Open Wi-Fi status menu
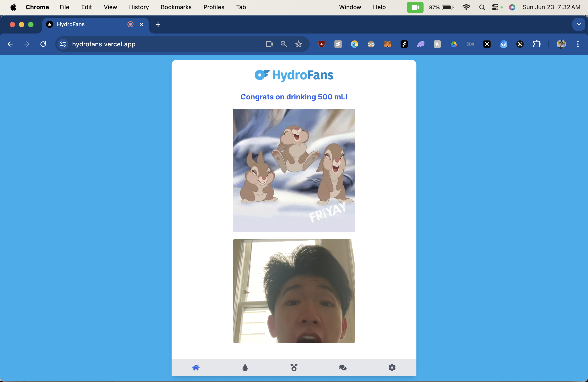Viewport: 588px width, 382px height. [x=466, y=7]
